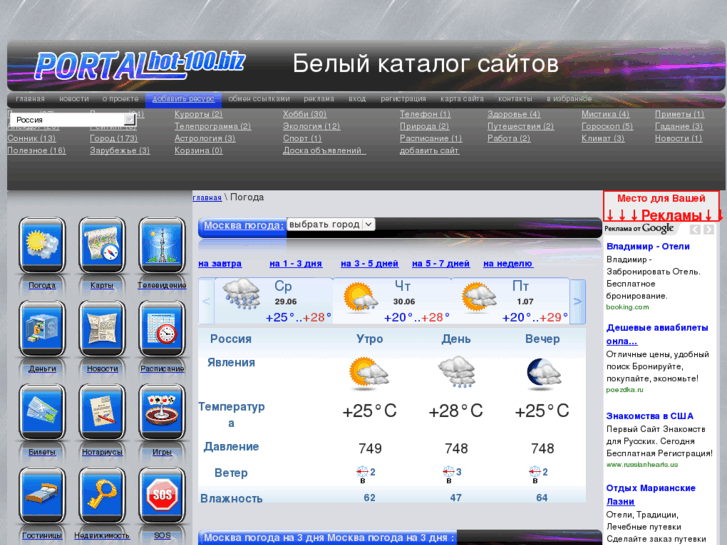Show previous forecast days arrow
727x545 pixels.
point(206,301)
